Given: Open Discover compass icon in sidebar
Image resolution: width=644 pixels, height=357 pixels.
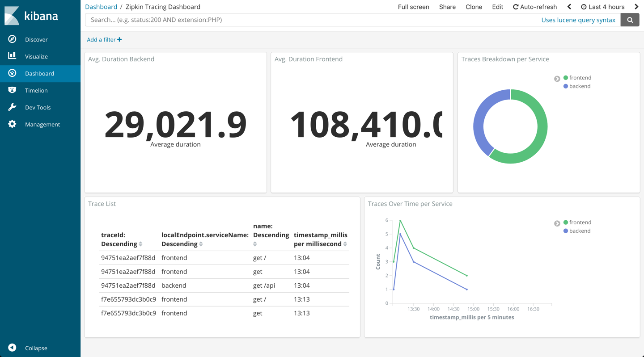Looking at the screenshot, I should coord(12,39).
